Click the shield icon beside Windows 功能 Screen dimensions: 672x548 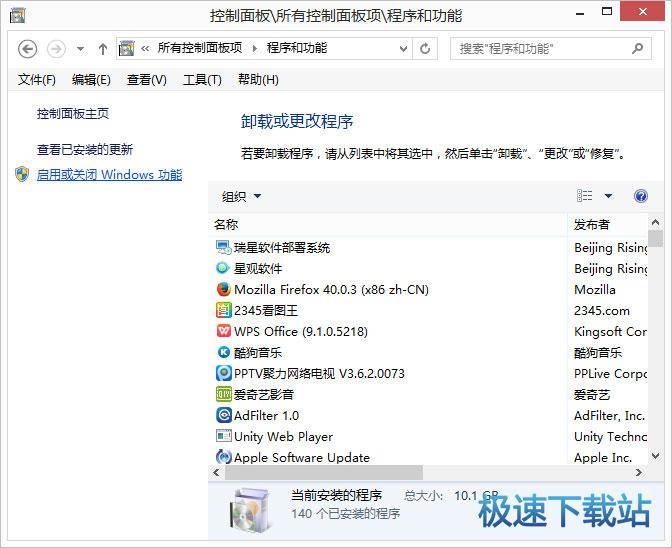[x=22, y=174]
